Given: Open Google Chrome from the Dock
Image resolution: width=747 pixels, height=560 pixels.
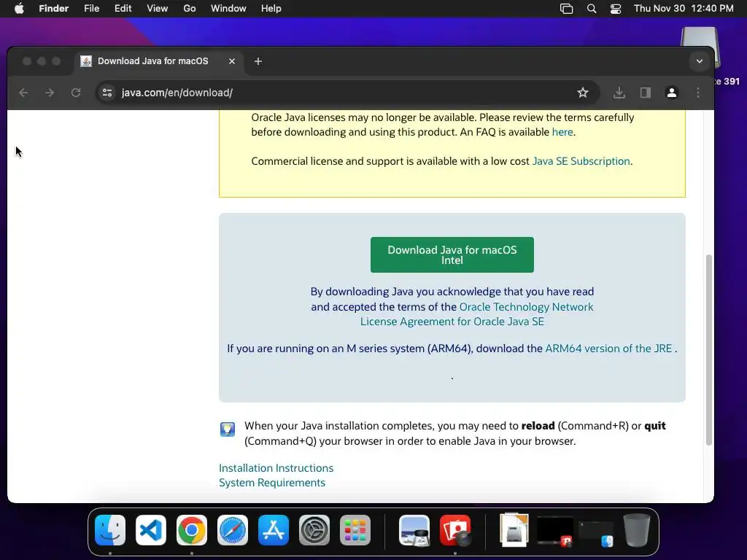Looking at the screenshot, I should tap(192, 530).
